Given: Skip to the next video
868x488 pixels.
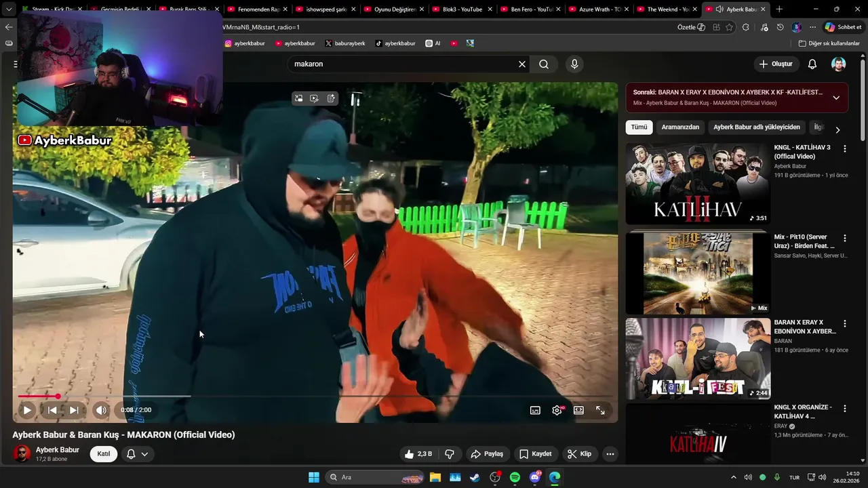Looking at the screenshot, I should point(74,410).
